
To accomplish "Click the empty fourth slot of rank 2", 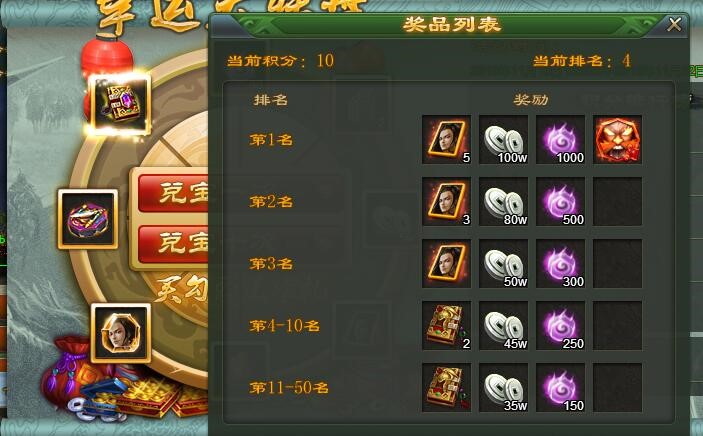I will 617,201.
